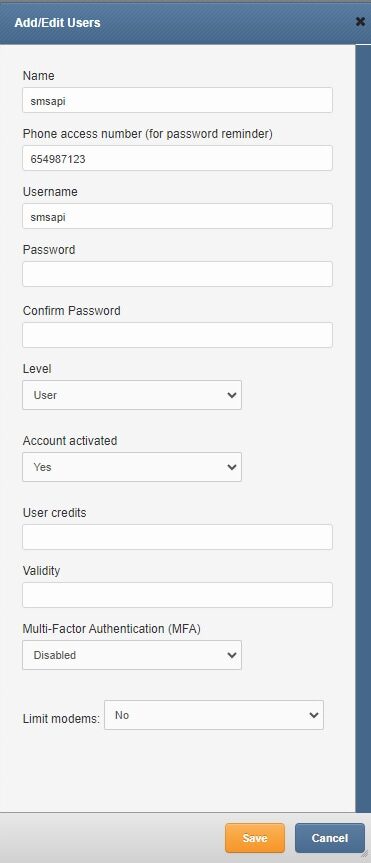The width and height of the screenshot is (371, 863).
Task: Click the dialog resize grip in corner
Action: 364,856
